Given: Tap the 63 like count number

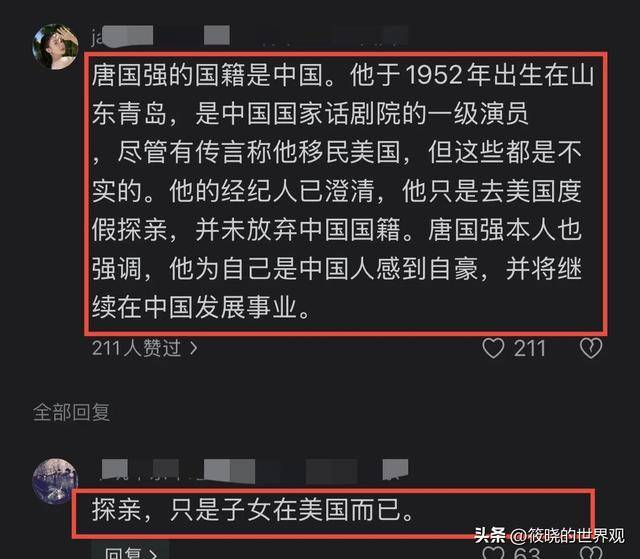Looking at the screenshot, I should [527, 554].
